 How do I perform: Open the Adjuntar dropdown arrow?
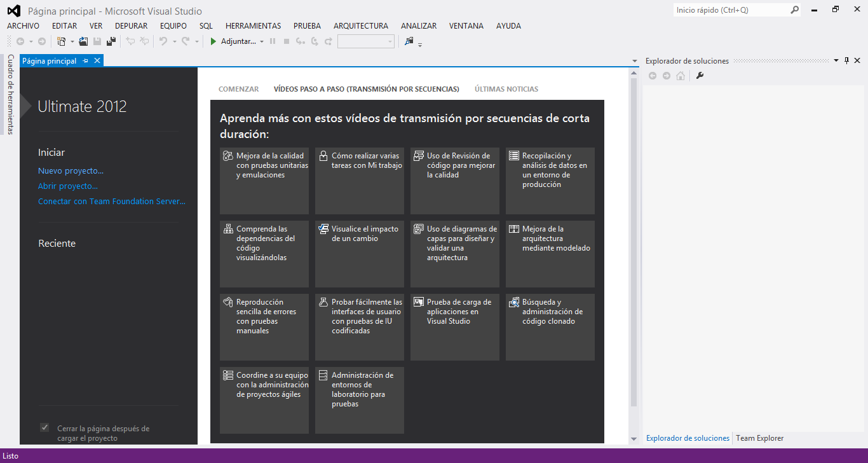(x=262, y=42)
